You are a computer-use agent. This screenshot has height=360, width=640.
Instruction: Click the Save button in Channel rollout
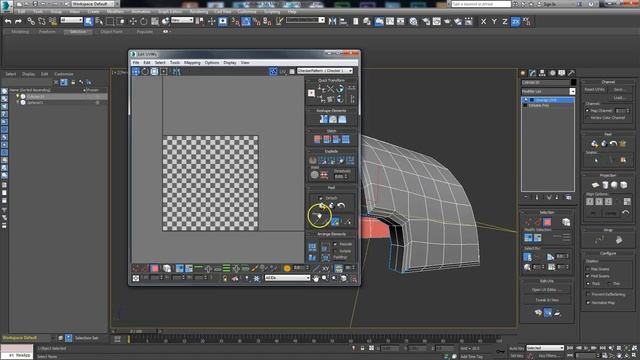tap(619, 89)
